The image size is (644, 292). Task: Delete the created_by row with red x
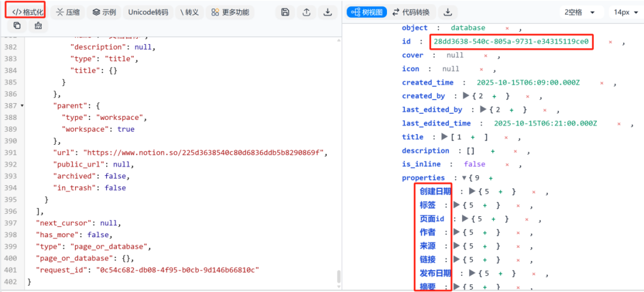click(x=527, y=97)
